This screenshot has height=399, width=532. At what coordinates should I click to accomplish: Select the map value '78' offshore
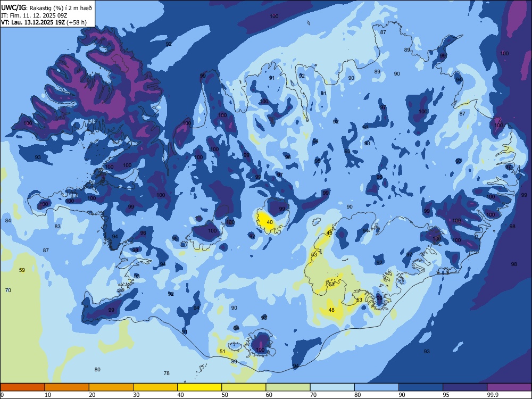[167, 373]
